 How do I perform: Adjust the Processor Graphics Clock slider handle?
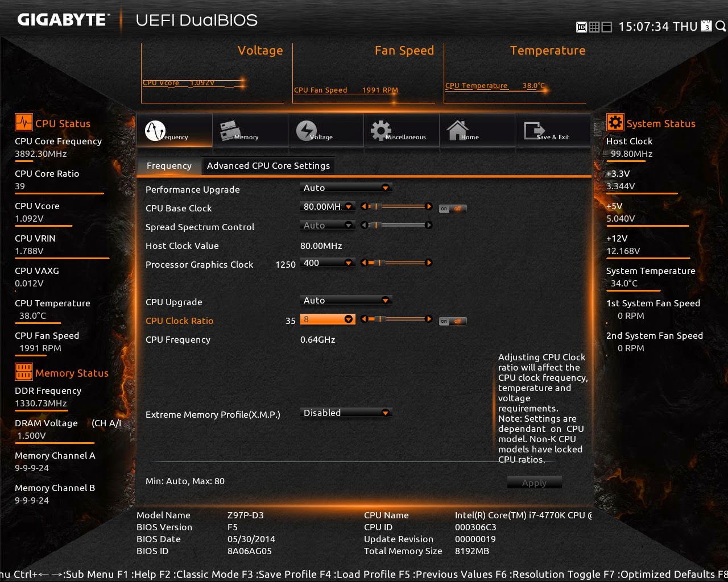pos(380,263)
